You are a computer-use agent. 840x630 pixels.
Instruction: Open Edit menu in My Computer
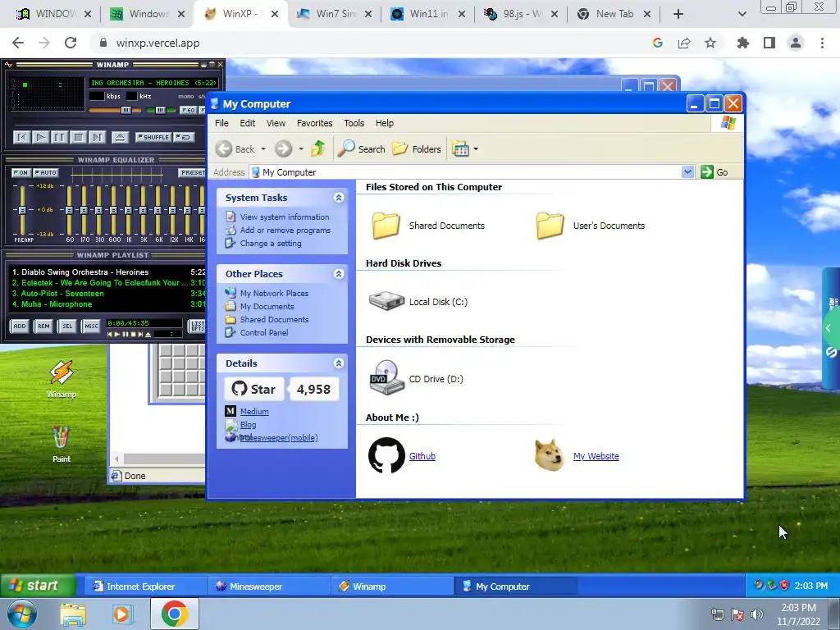(248, 123)
